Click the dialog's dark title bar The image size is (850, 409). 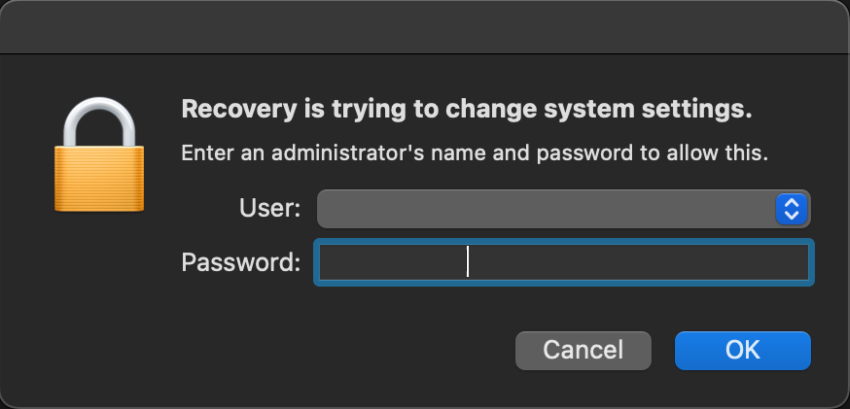click(x=425, y=27)
